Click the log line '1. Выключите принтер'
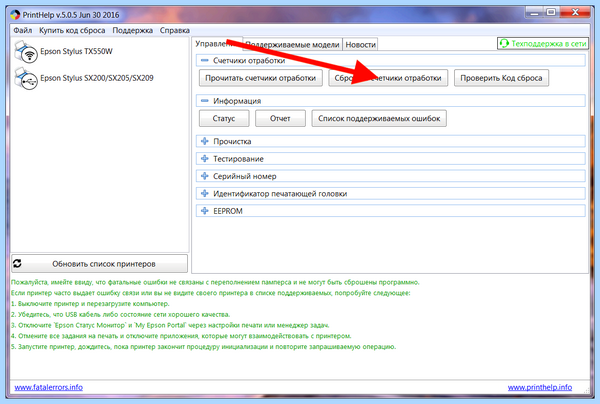600x404 pixels. pos(90,304)
